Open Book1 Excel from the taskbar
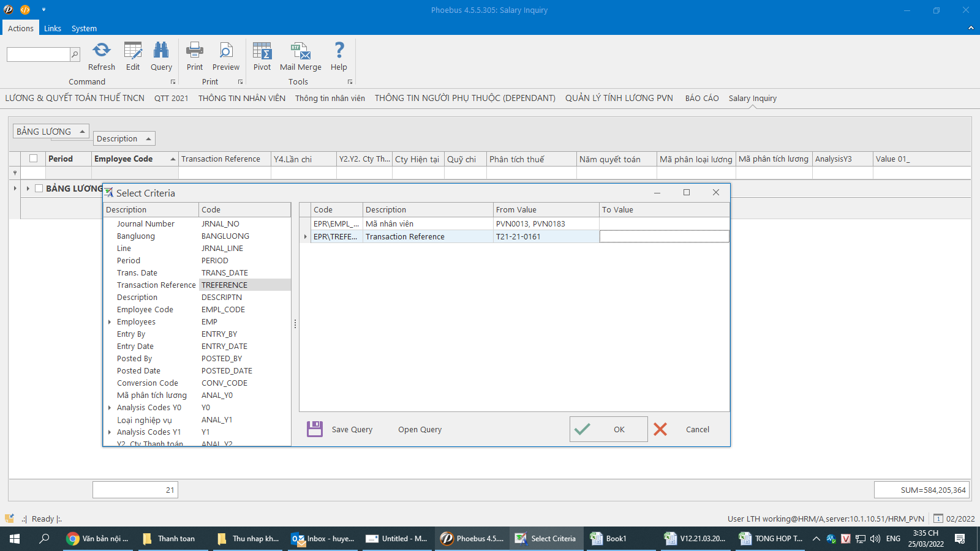Viewport: 980px width, 551px height. (x=609, y=539)
